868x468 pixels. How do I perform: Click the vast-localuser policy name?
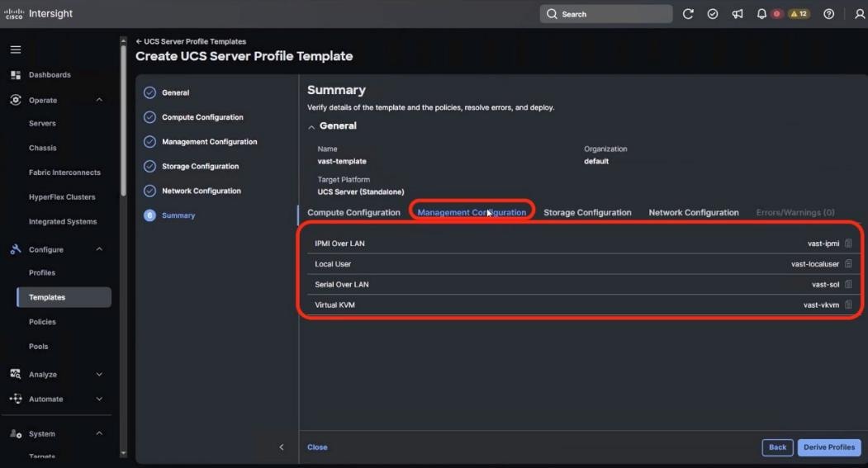(x=815, y=264)
